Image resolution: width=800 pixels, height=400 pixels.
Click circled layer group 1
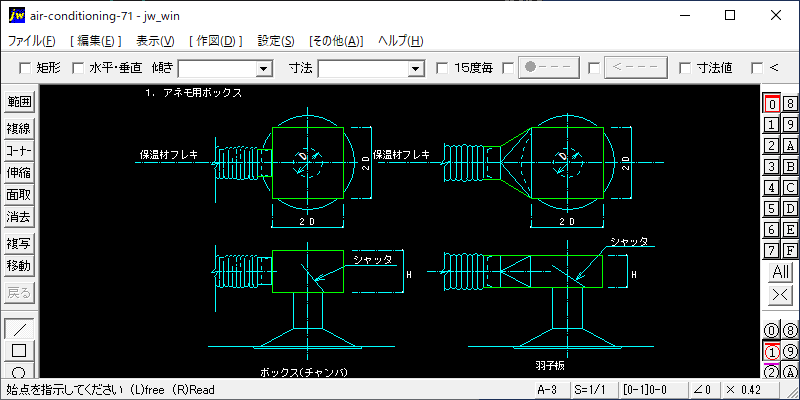tap(772, 352)
